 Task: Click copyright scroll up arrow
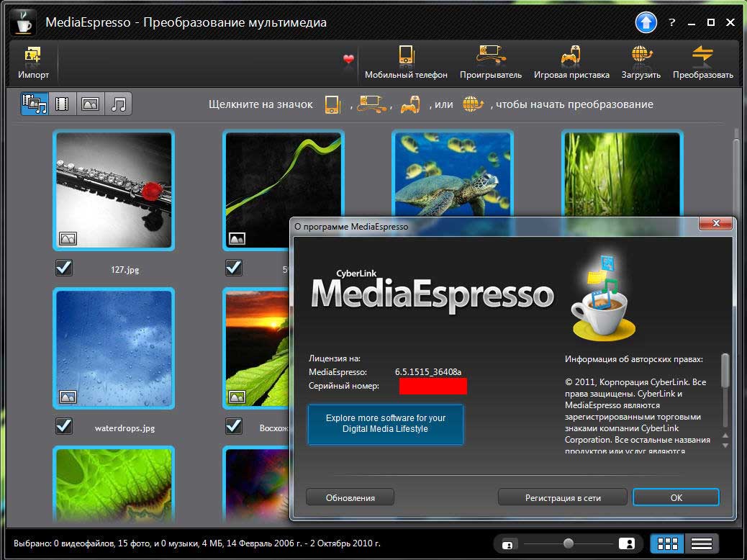point(725,435)
